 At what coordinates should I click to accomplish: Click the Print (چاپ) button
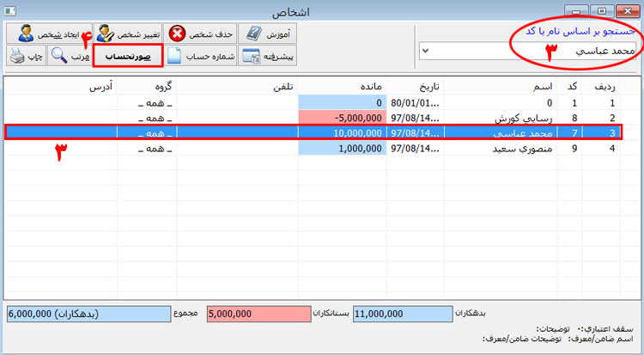point(27,57)
